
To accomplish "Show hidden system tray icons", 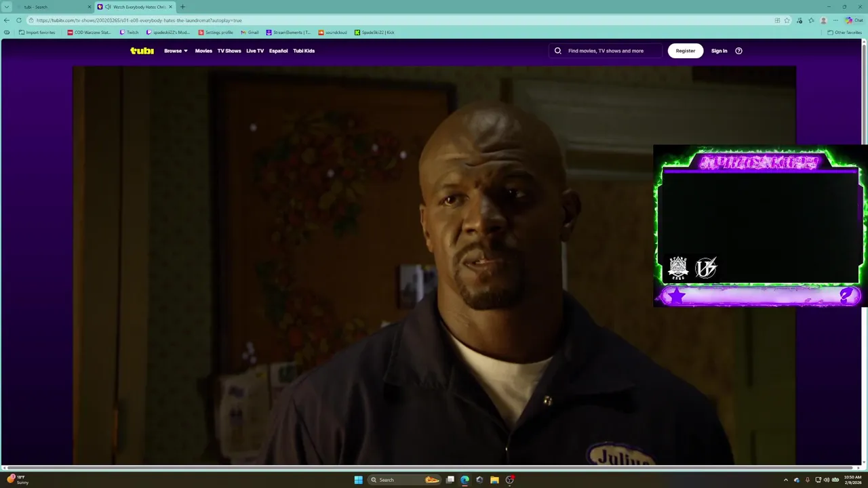I will 786,480.
